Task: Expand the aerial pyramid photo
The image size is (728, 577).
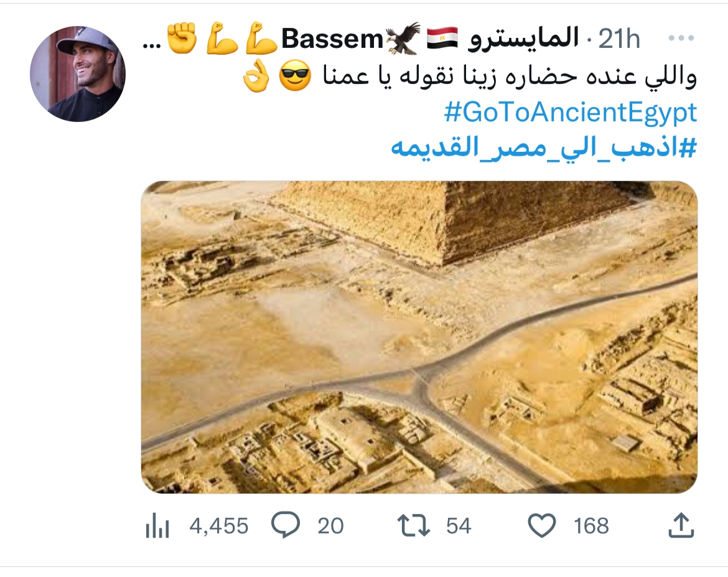Action: tap(419, 337)
